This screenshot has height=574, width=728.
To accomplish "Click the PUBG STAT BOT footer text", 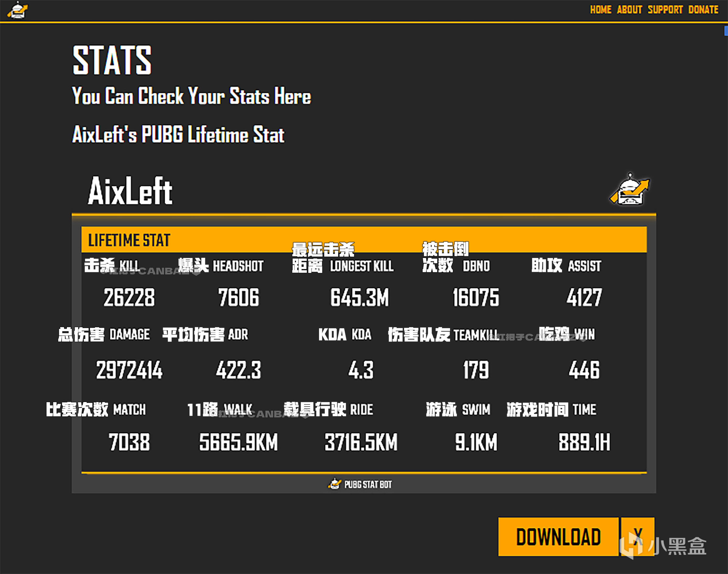I will click(368, 484).
